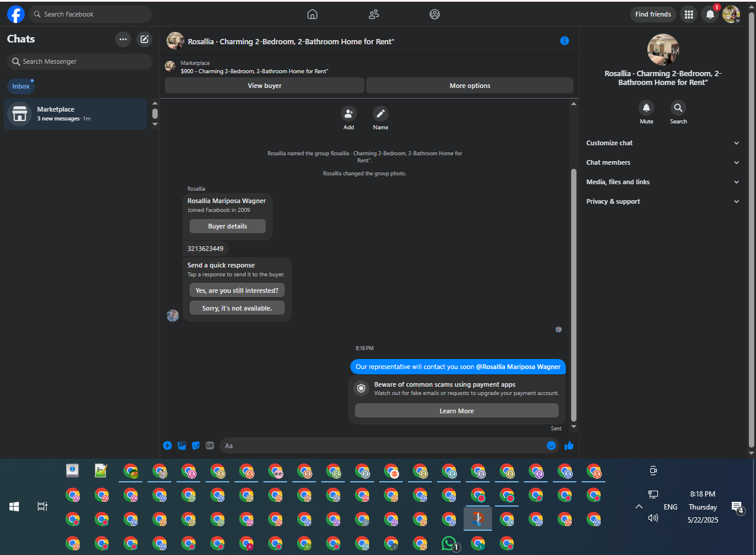756x555 pixels.
Task: Open the Marketplace chat in the list
Action: (76, 113)
